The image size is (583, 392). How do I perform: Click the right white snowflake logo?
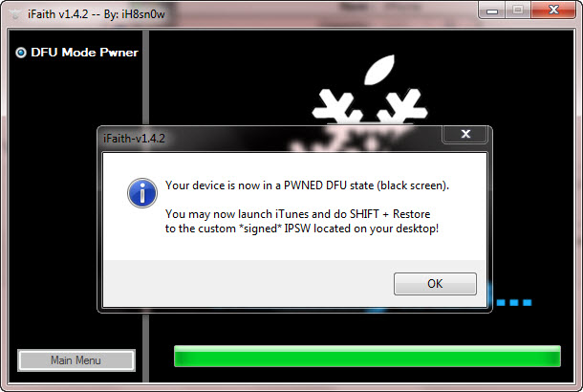pos(402,106)
